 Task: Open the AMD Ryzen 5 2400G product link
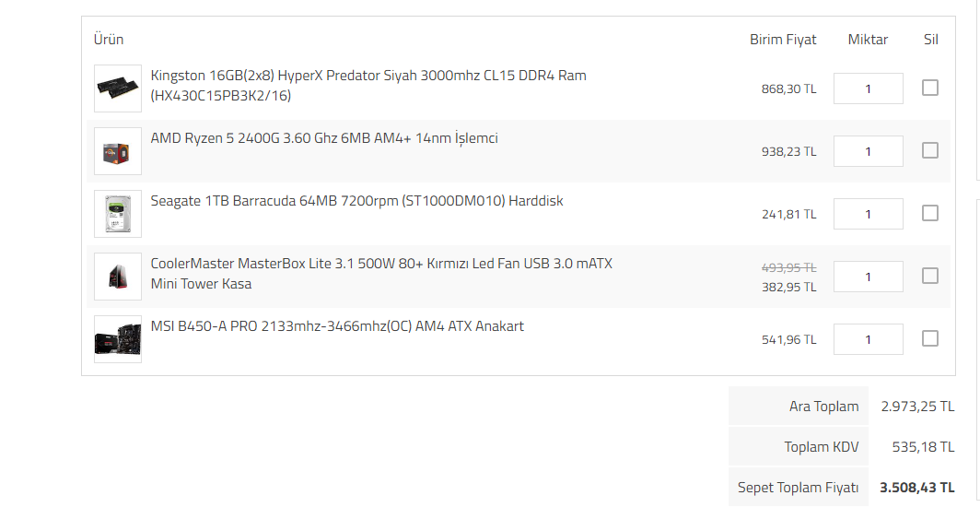(324, 138)
